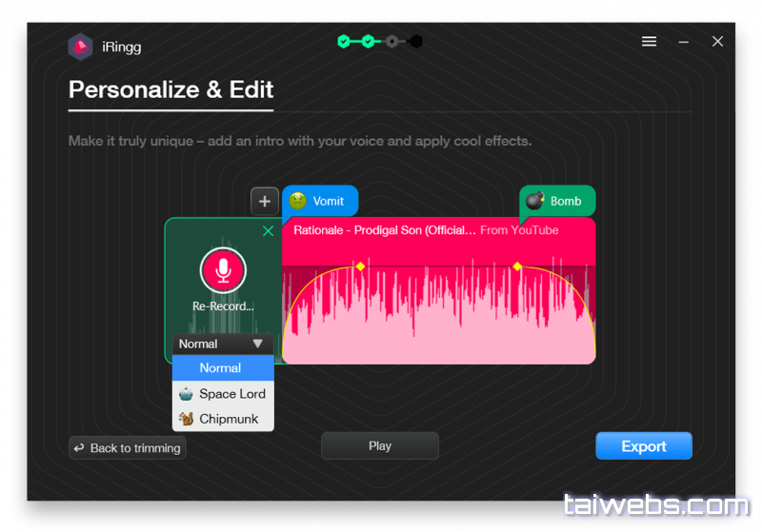Screen dimensions: 762x532
Task: Pick Chipmunk voice effect option
Action: pos(229,419)
